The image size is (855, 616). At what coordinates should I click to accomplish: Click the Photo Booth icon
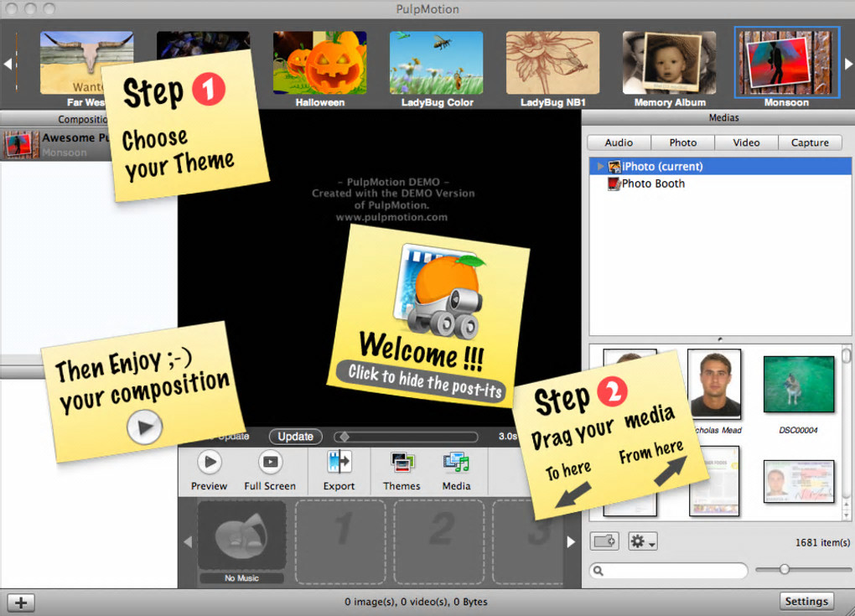(614, 184)
